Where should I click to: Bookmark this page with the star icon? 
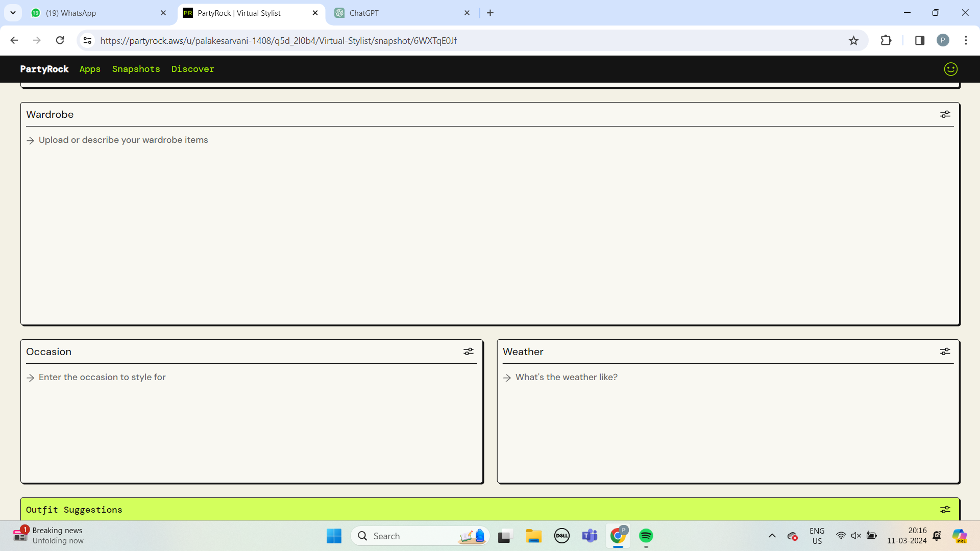tap(853, 40)
